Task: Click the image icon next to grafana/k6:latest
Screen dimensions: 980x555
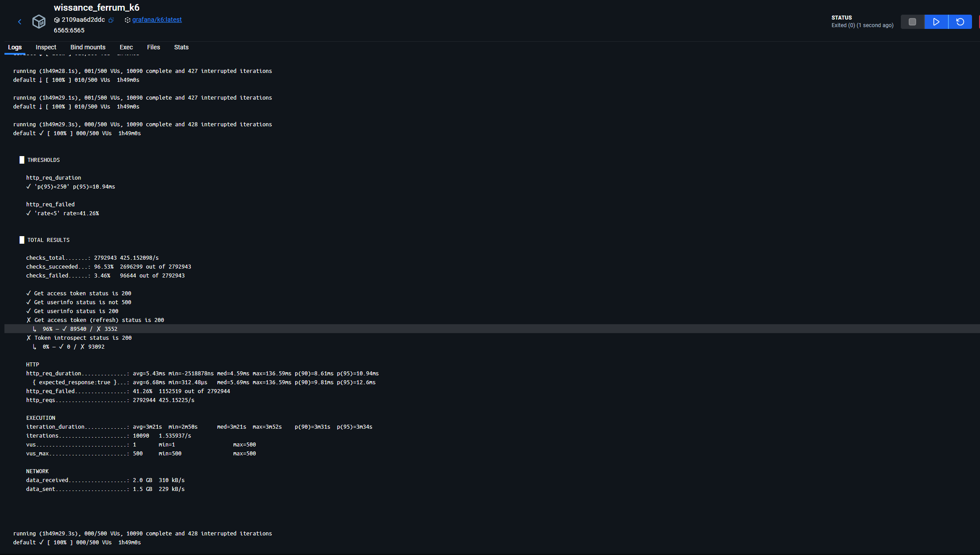Action: [127, 20]
